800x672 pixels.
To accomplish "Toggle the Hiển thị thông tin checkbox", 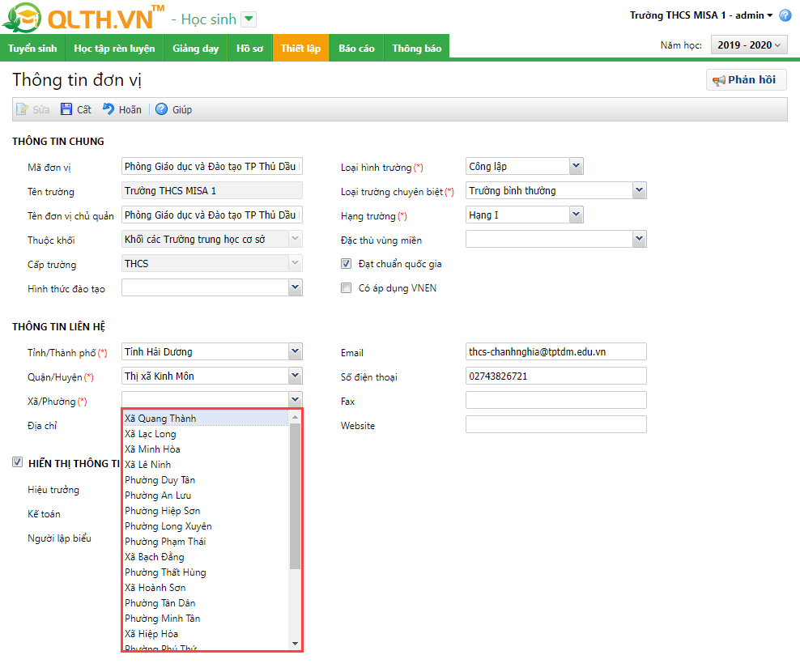I will click(x=17, y=462).
